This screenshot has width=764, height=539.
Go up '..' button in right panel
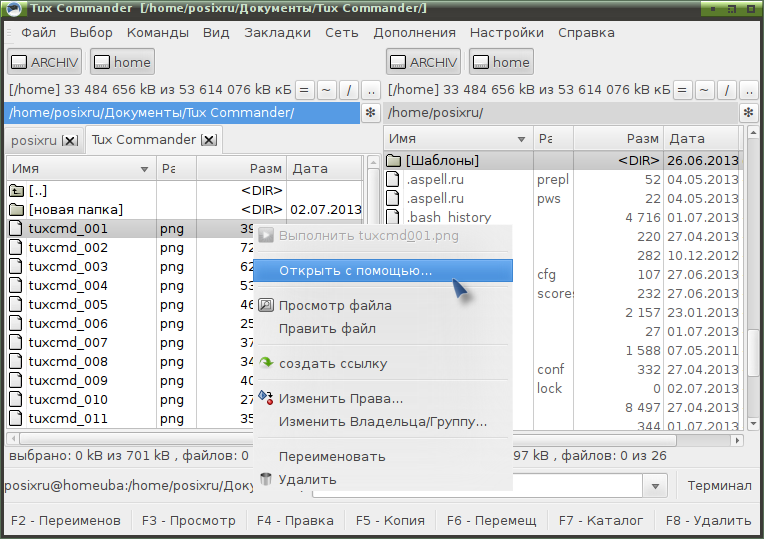point(749,90)
